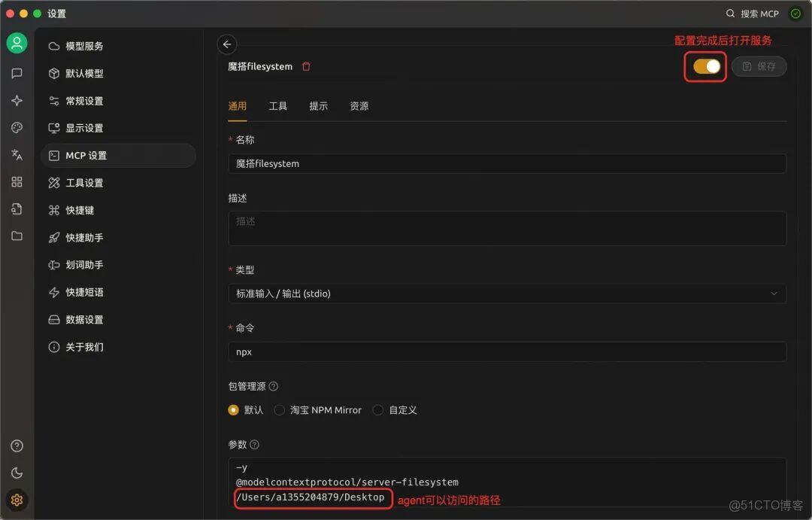Click the 包管理源 help tooltip icon

pyautogui.click(x=272, y=386)
